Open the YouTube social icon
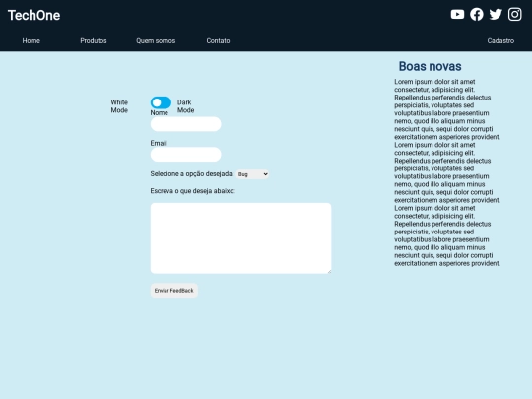 click(x=457, y=14)
